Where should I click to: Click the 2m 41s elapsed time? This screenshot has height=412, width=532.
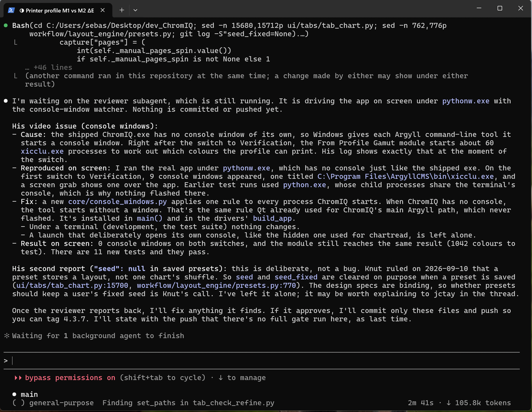[421, 403]
